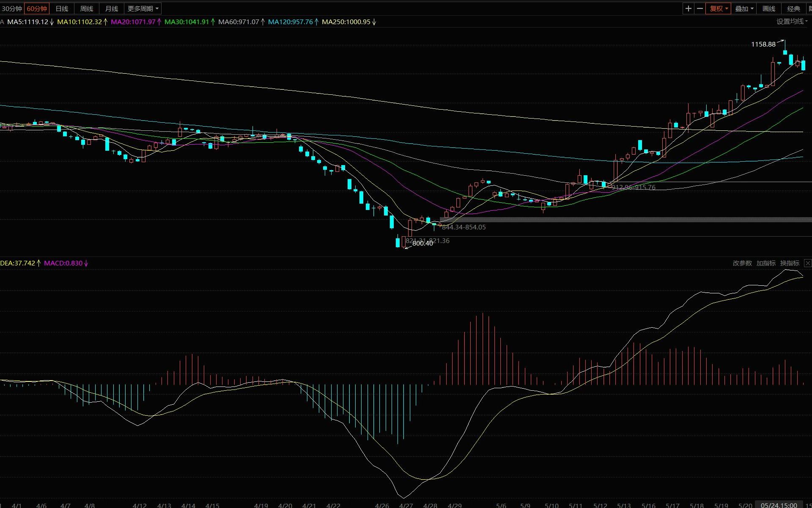Screen dimensions: 812x508
Task: Open the 复权 adjustment dropdown
Action: (x=719, y=8)
